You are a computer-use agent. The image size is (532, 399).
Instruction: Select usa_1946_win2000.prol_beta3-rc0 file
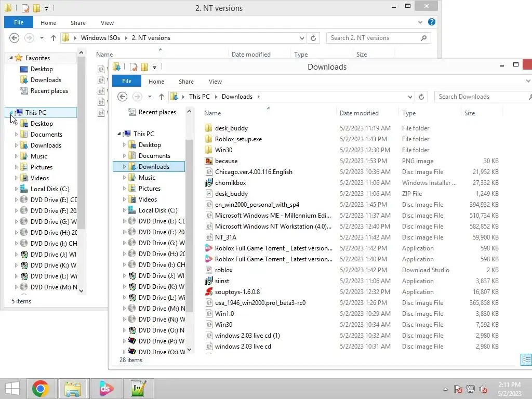tap(260, 303)
